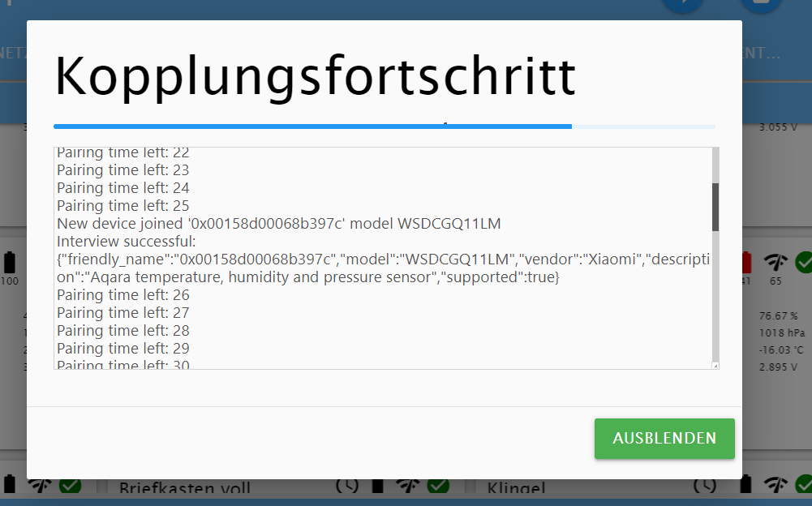Select the log line 'Pairing time left: 26'
Screen dimensions: 812x506
pyautogui.click(x=123, y=294)
